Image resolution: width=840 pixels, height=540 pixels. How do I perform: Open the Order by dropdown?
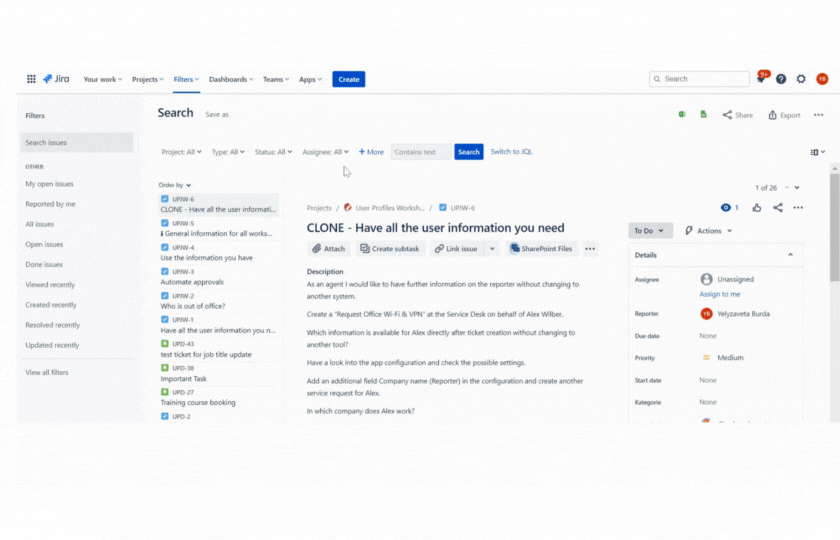(x=175, y=185)
